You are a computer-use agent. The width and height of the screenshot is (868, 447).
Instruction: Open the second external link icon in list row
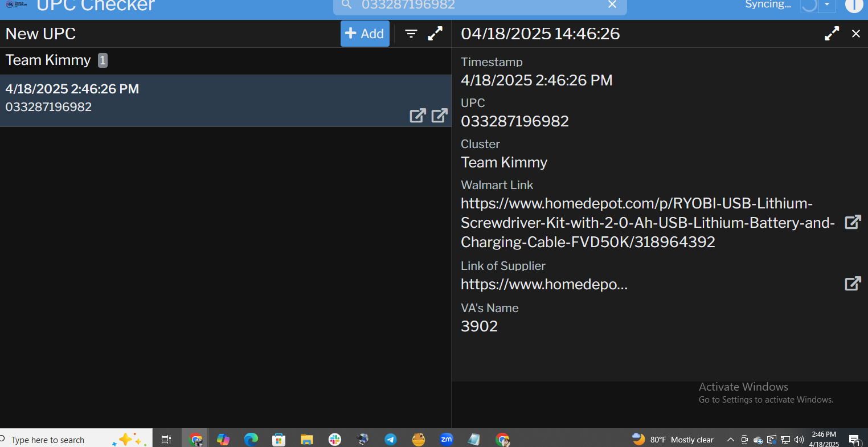439,116
